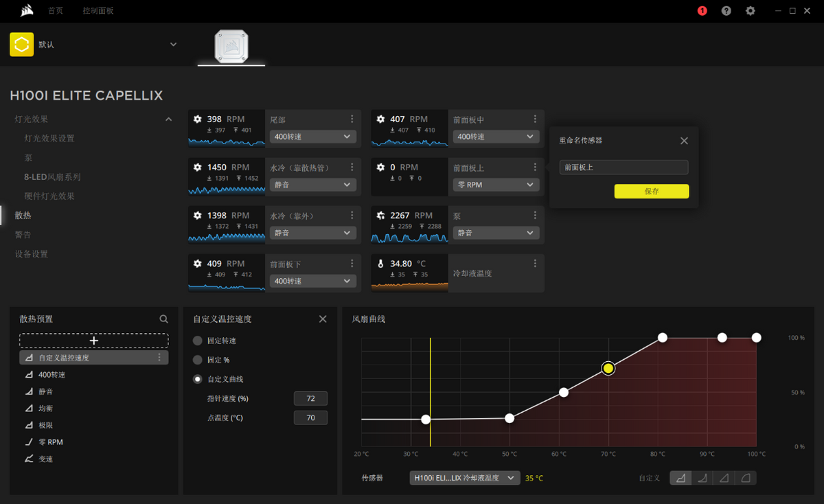Select 固定 % radio option

coord(198,360)
